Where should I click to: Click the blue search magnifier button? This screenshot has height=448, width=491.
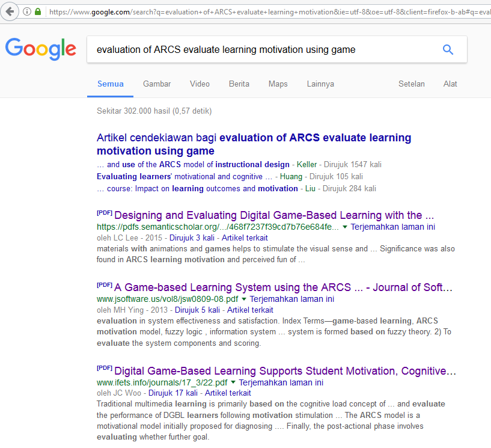448,49
